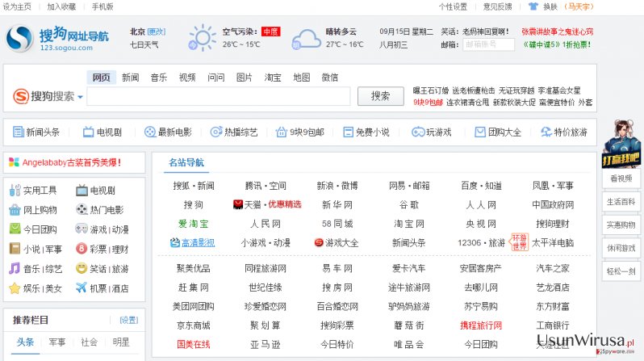This screenshot has width=644, height=361.
Task: Select the 图片 search tab
Action: point(245,78)
